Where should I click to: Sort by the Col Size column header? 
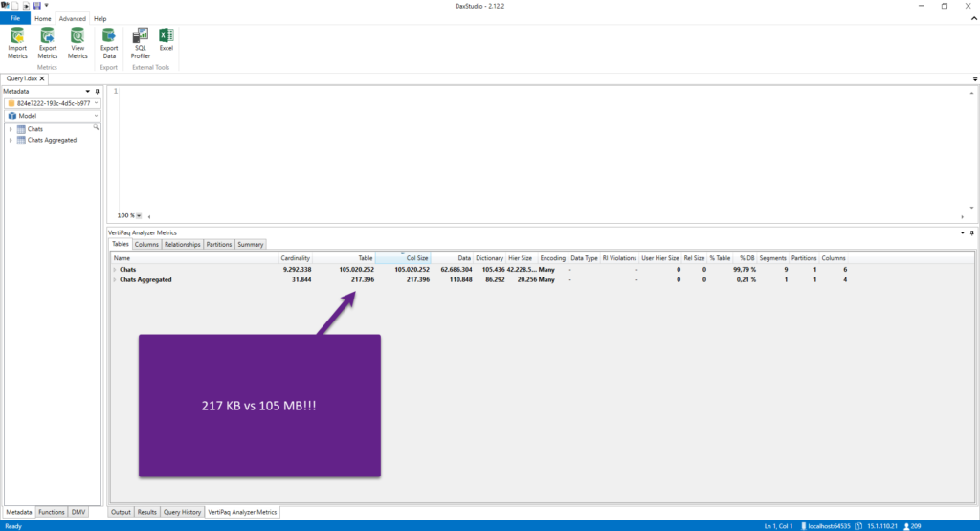click(x=403, y=258)
